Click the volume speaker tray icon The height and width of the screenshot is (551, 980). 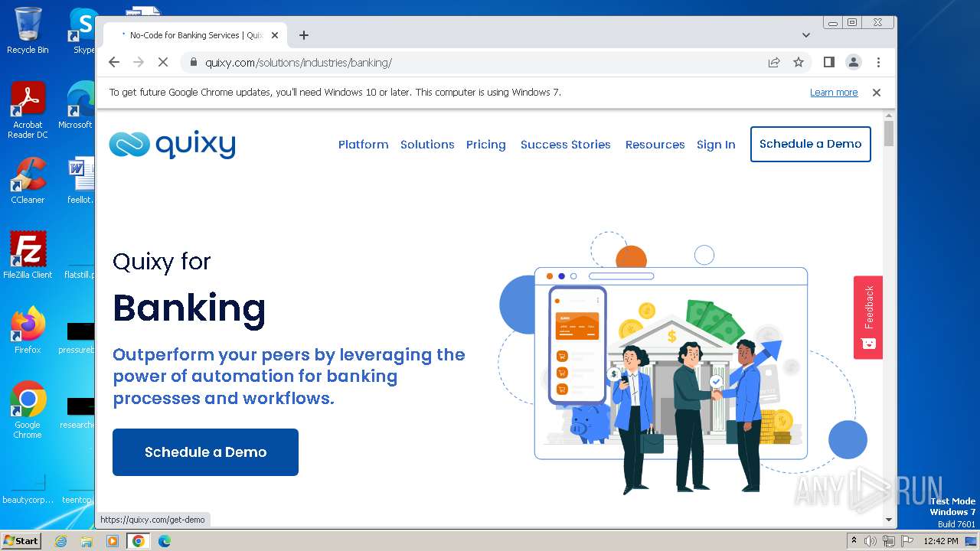pos(871,541)
